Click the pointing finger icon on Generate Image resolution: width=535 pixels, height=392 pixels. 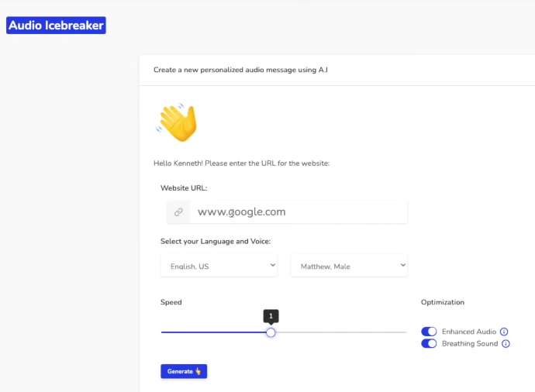pos(198,371)
